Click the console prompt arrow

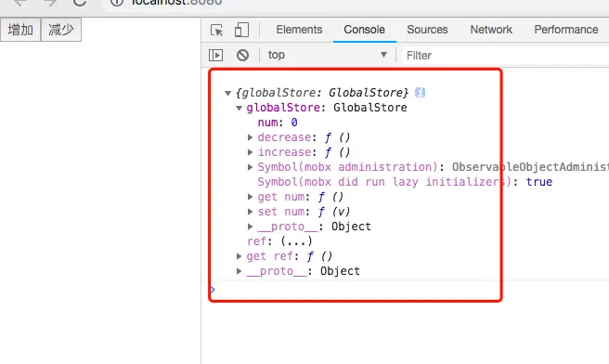[x=212, y=290]
